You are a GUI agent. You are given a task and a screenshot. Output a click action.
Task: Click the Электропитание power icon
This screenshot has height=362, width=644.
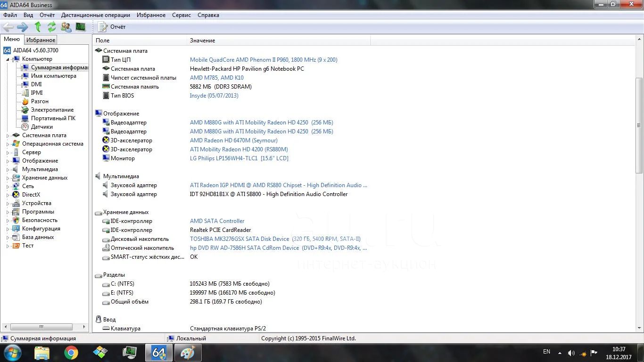click(25, 110)
